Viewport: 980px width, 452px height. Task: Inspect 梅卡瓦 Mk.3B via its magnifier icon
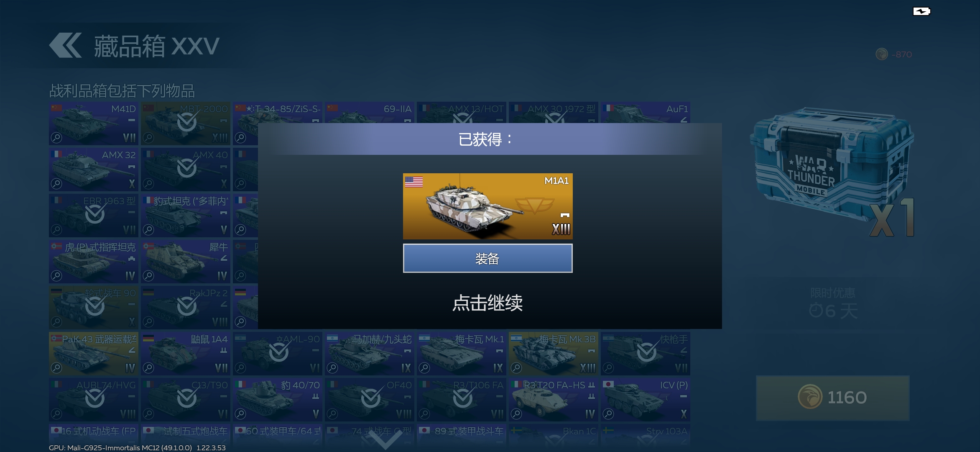tap(516, 368)
